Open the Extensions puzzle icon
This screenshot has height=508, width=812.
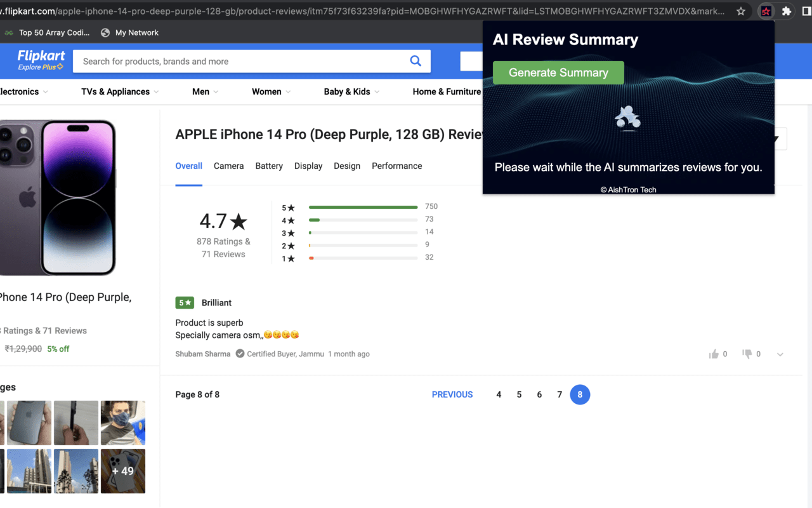tap(787, 11)
